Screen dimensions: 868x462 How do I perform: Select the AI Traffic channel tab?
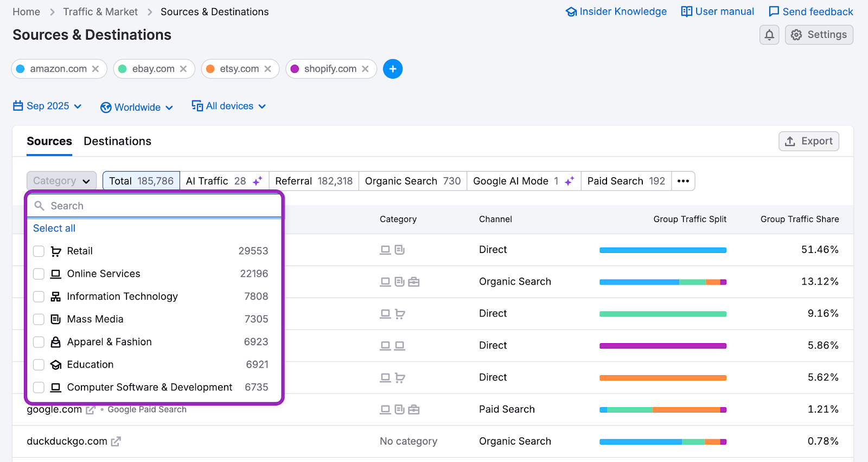pos(224,181)
